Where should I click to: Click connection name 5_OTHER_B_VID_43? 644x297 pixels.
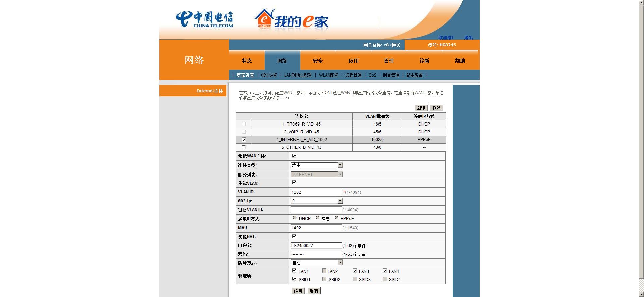coord(302,147)
